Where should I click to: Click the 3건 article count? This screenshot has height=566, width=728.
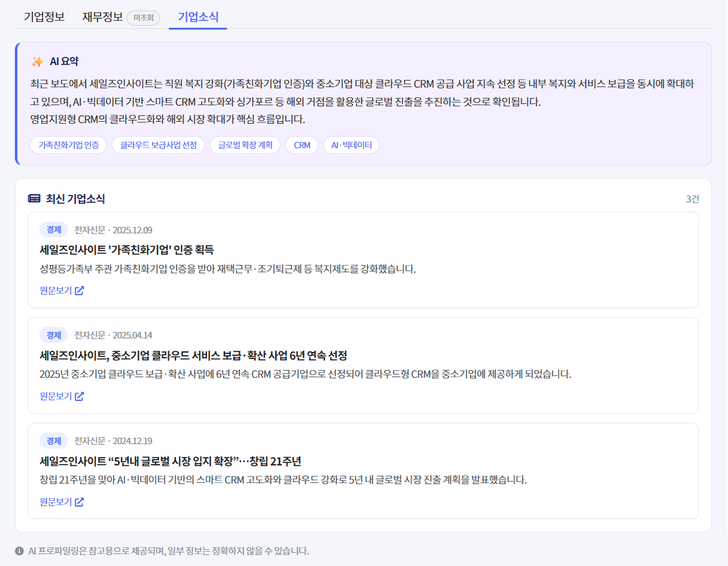click(x=693, y=199)
